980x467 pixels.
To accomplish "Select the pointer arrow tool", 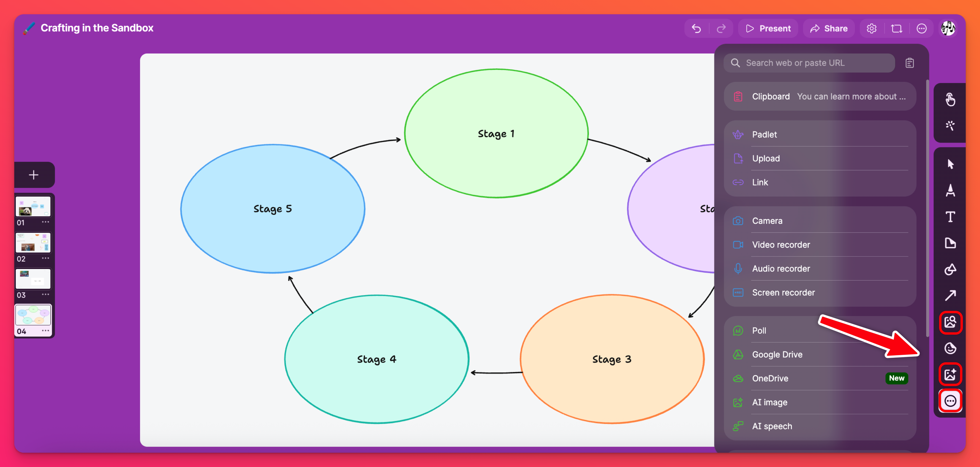I will [x=950, y=164].
